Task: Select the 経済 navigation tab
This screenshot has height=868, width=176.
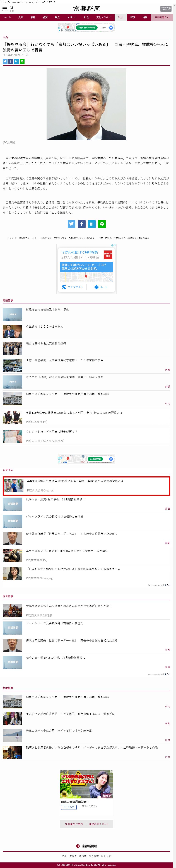Action: click(x=133, y=17)
